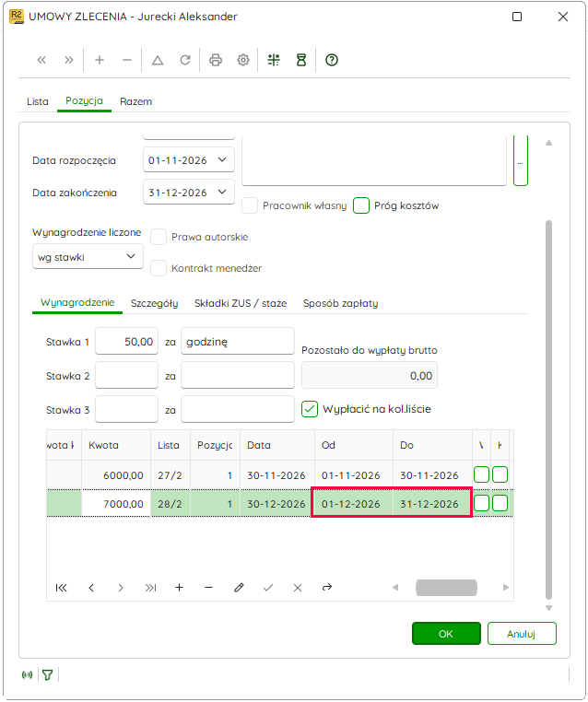Select Pozycja tab
588x702 pixels.
pyautogui.click(x=84, y=100)
